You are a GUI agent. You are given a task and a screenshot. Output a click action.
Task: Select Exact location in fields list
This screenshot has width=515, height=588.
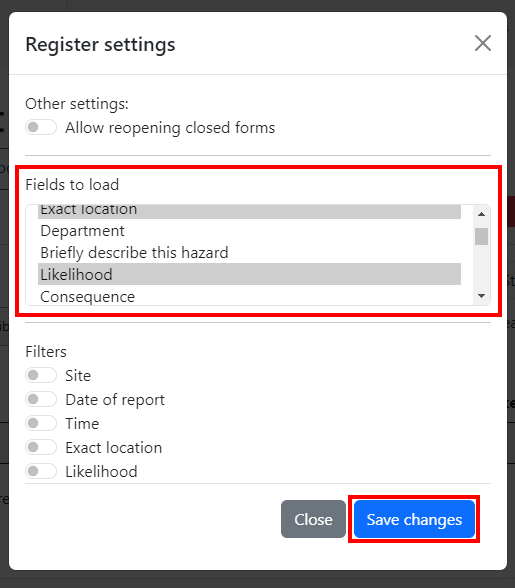point(249,211)
